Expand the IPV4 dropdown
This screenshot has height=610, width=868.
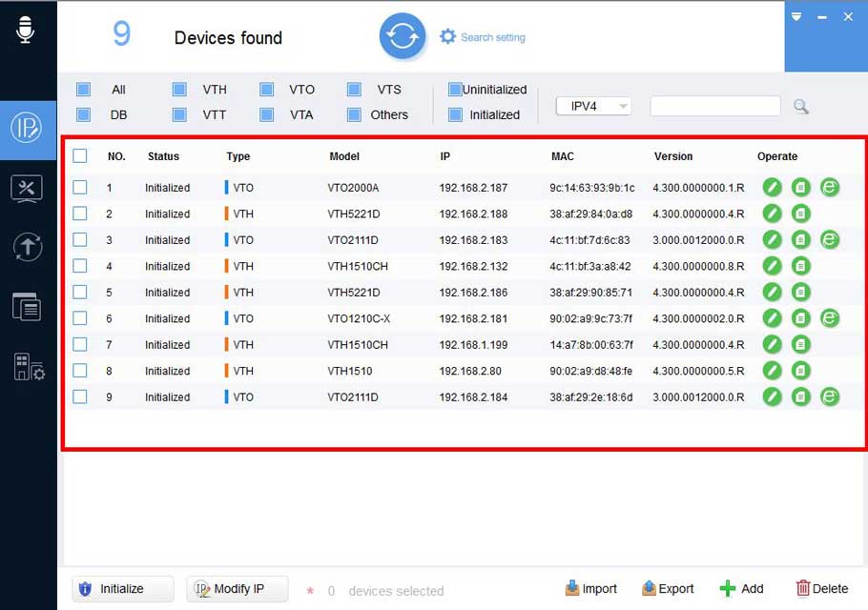pyautogui.click(x=593, y=107)
